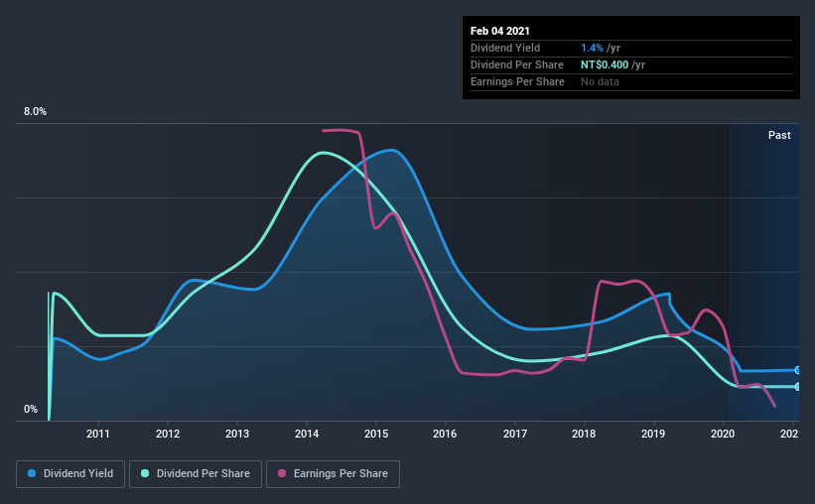Image resolution: width=815 pixels, height=504 pixels.
Task: Click the Earnings Per Share label in tooltip
Action: click(517, 81)
